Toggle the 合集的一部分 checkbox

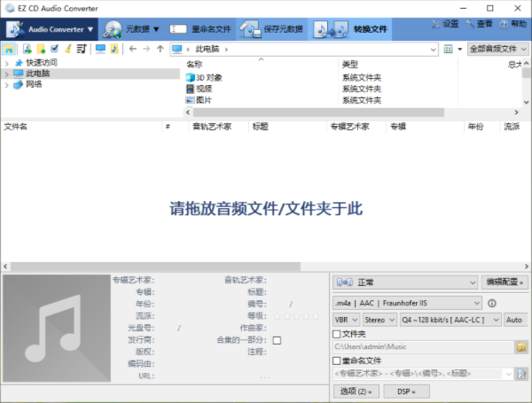click(277, 340)
